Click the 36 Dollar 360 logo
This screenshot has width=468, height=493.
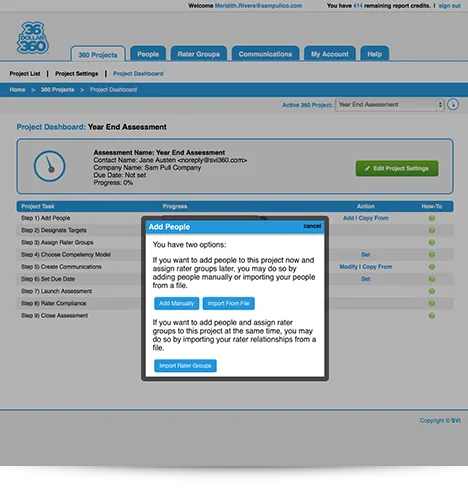click(x=33, y=38)
